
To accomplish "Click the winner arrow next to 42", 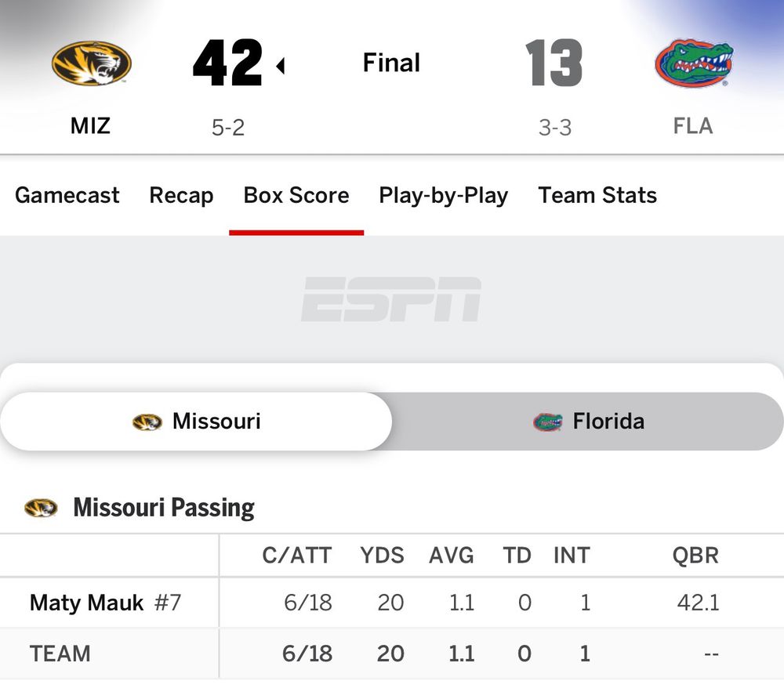I will (280, 67).
